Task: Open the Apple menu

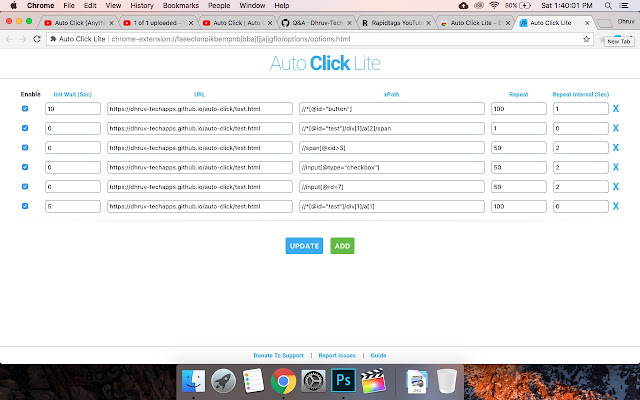Action: coord(13,6)
